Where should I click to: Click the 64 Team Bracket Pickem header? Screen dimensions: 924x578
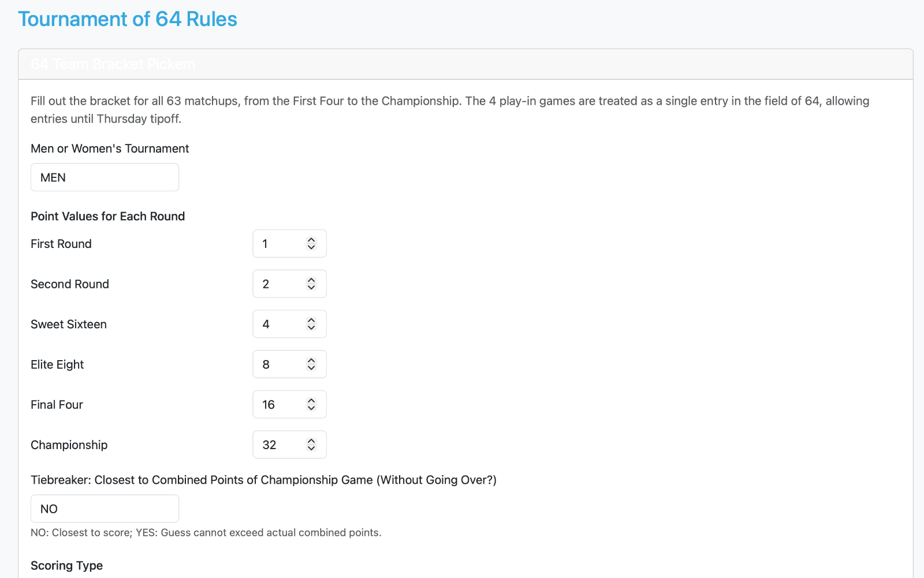113,64
